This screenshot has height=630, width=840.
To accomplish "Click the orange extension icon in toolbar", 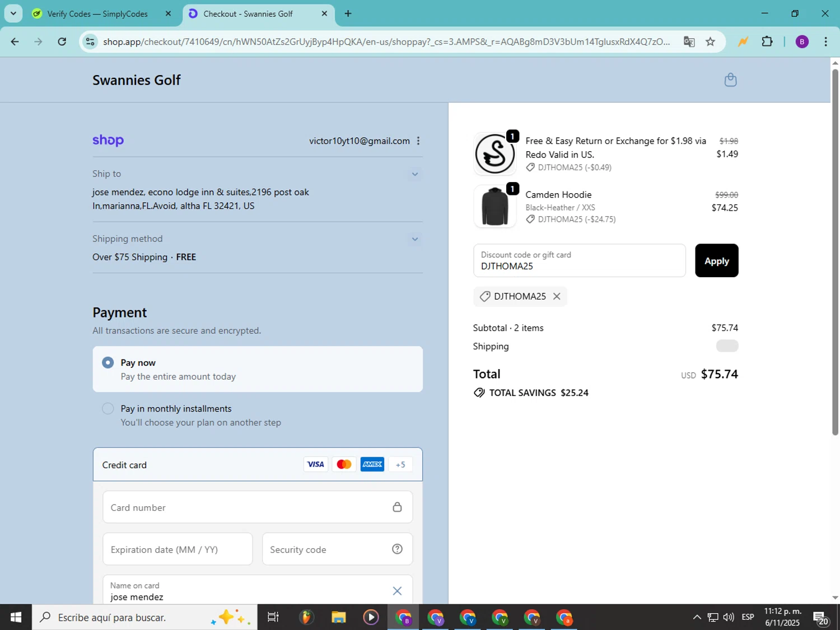I will pyautogui.click(x=743, y=41).
